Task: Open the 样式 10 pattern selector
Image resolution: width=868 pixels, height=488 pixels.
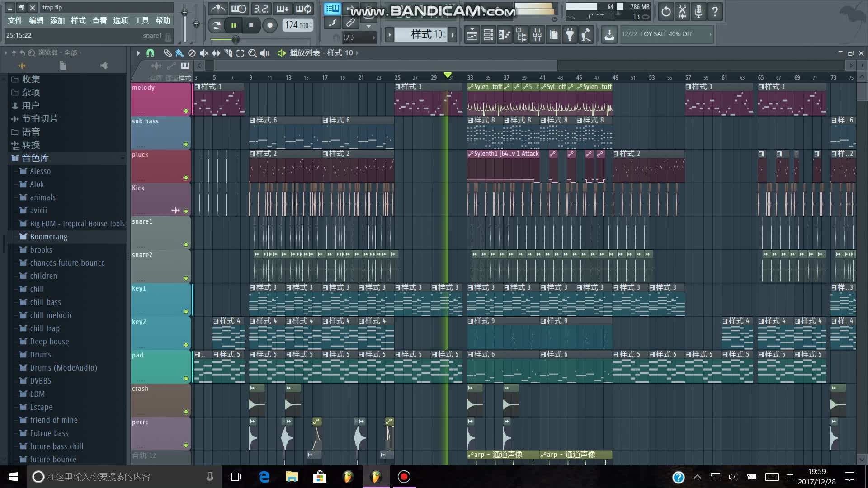Action: 420,34
